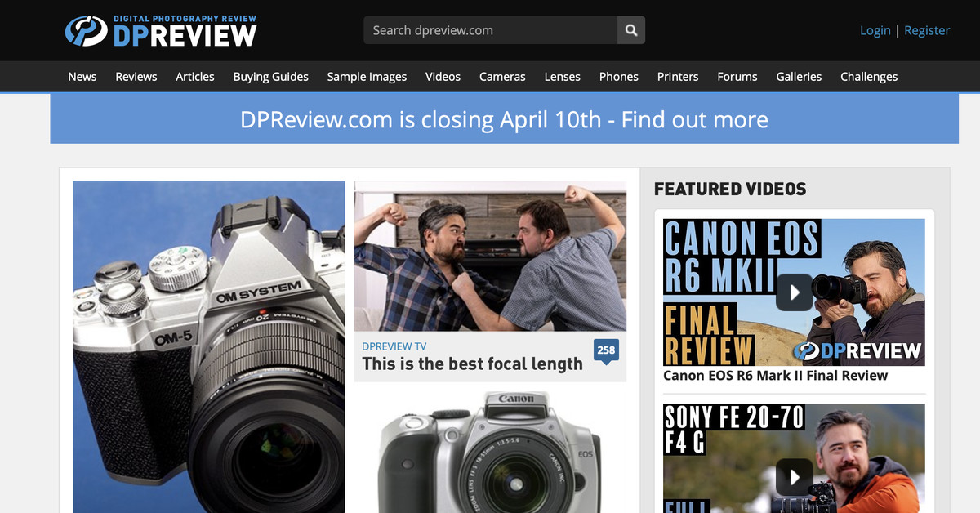Select Buying Guides menu item
The image size is (980, 513).
(x=271, y=77)
